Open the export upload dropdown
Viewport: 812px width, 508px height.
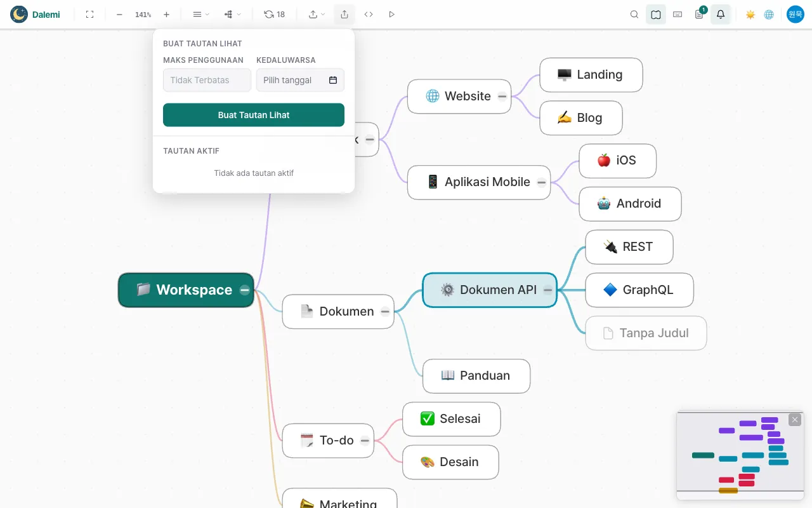[317, 14]
